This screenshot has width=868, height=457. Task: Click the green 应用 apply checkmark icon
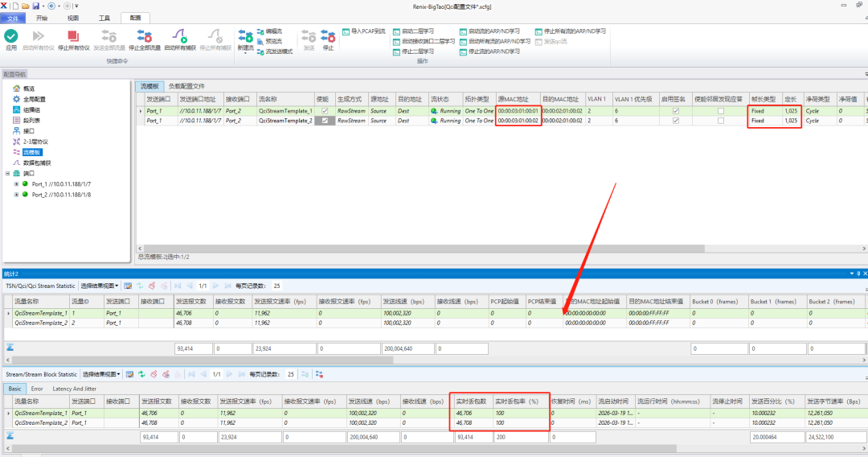11,36
